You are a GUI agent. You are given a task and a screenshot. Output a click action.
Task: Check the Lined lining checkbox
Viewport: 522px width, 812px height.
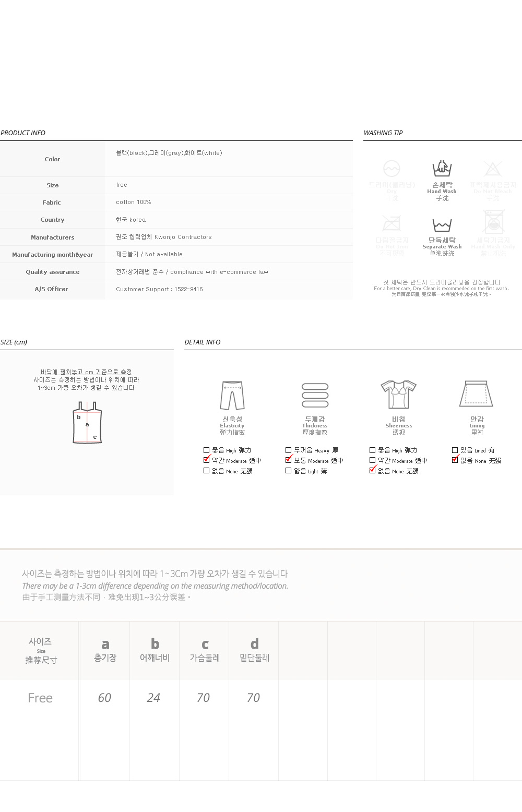point(455,450)
